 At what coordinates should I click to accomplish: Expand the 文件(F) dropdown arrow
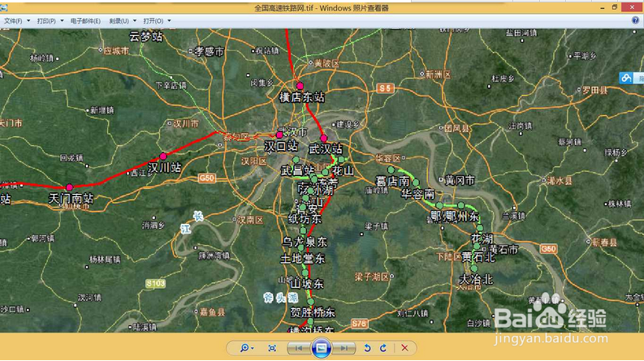[x=28, y=20]
